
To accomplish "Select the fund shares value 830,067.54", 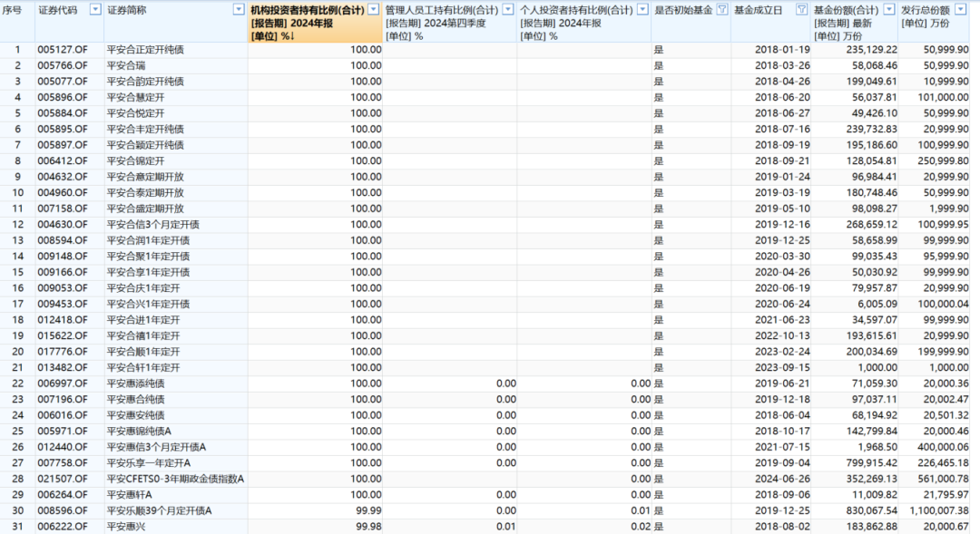I will point(871,511).
